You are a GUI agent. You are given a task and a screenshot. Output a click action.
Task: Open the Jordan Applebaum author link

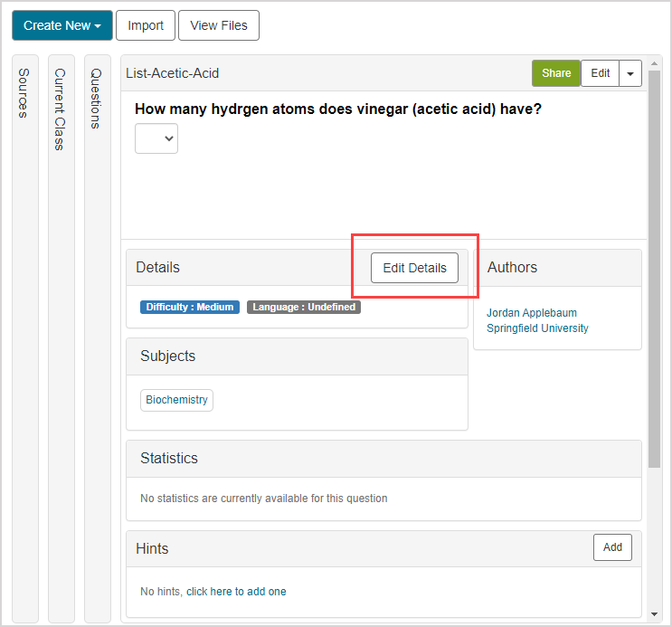point(532,313)
